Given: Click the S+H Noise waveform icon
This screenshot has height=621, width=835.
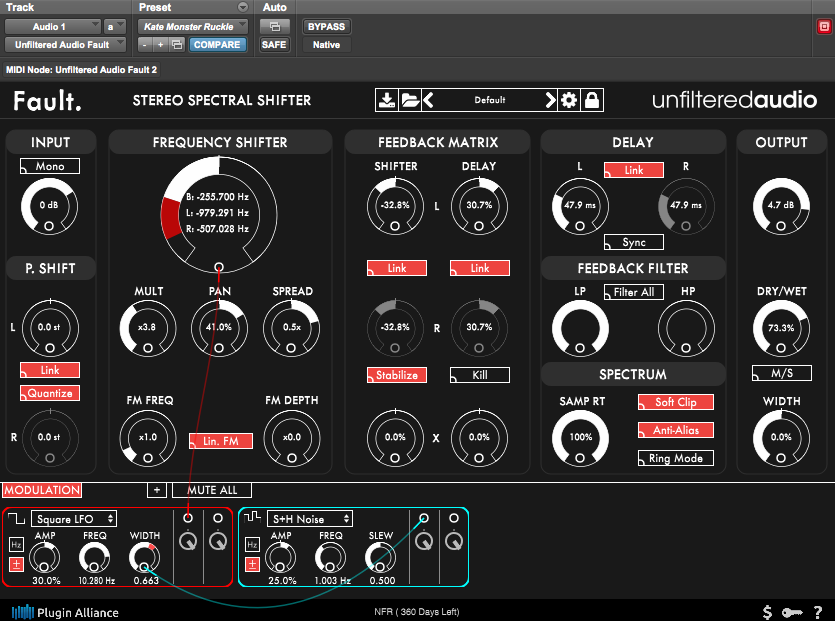Looking at the screenshot, I should coord(252,517).
